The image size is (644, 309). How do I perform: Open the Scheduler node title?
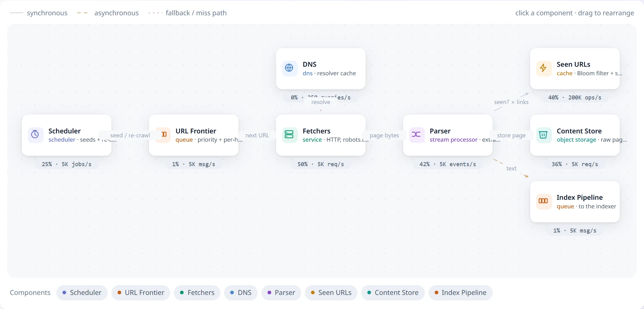tap(65, 131)
